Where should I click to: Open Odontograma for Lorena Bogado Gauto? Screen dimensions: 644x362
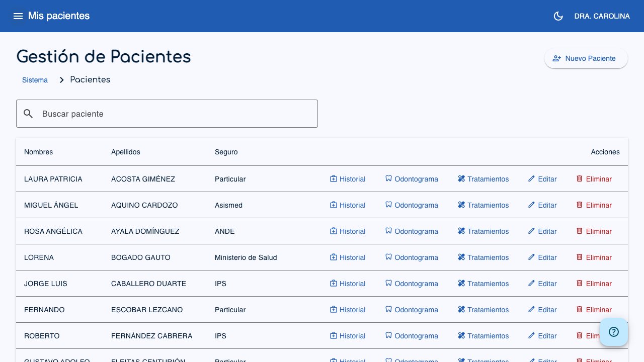coord(412,257)
